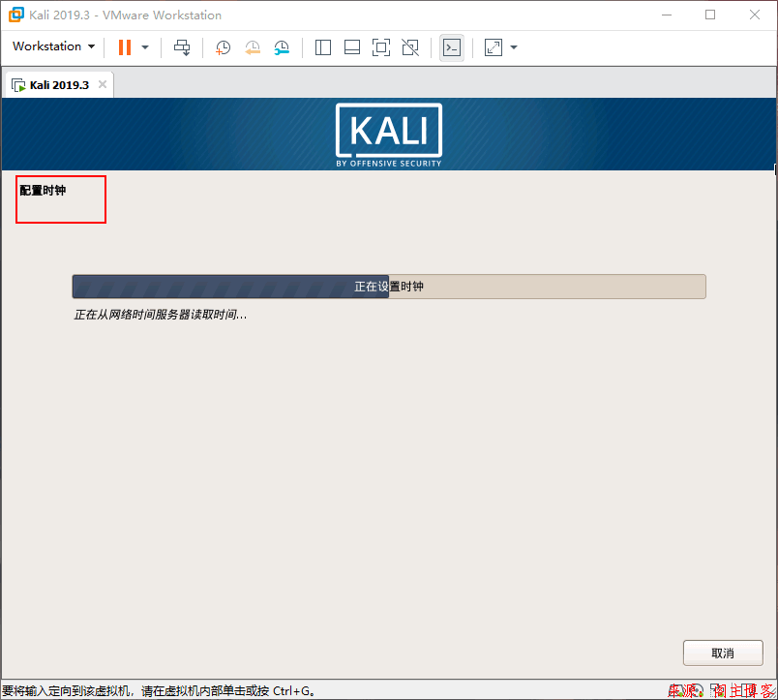This screenshot has height=700, width=778.
Task: Click the clock setup progress bar
Action: [389, 287]
